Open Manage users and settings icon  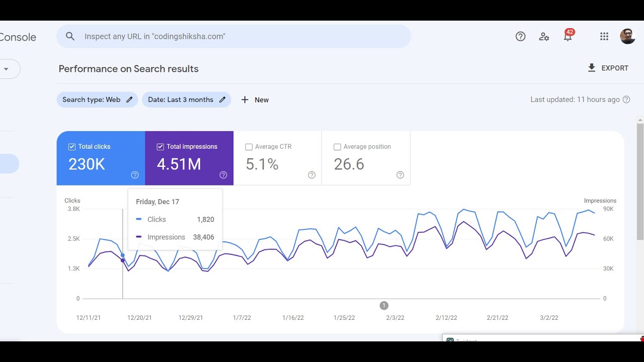(x=544, y=36)
